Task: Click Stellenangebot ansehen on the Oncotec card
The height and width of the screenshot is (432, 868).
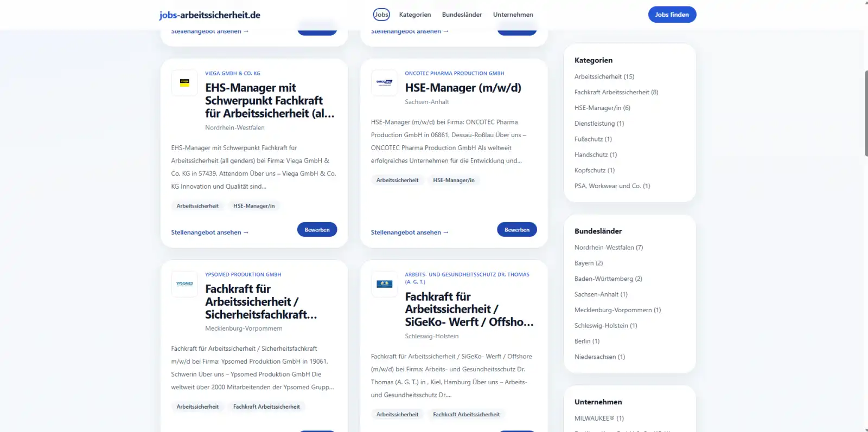Action: click(x=410, y=233)
